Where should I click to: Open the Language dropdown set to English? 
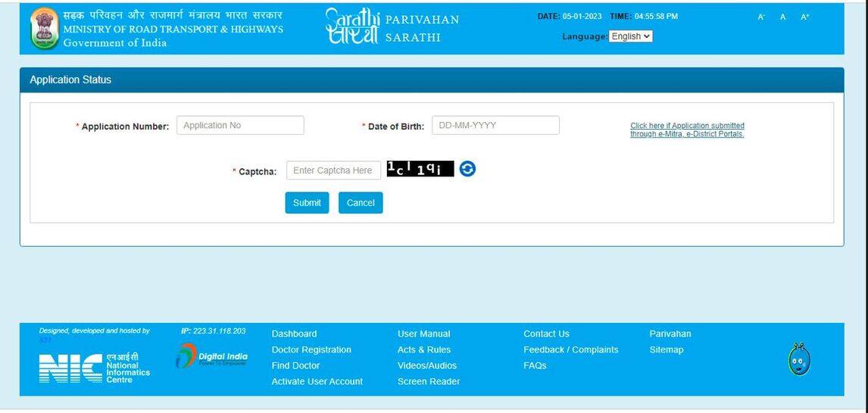pos(630,36)
